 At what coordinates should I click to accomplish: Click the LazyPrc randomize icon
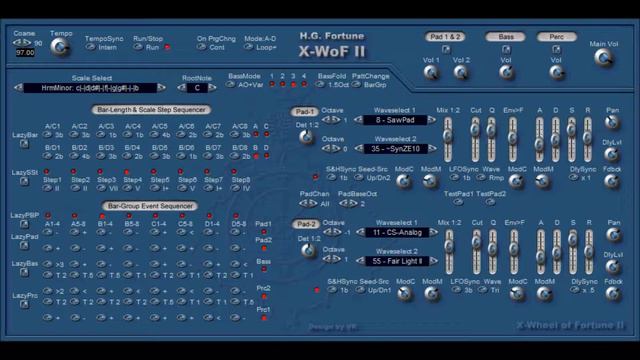[x=24, y=304]
